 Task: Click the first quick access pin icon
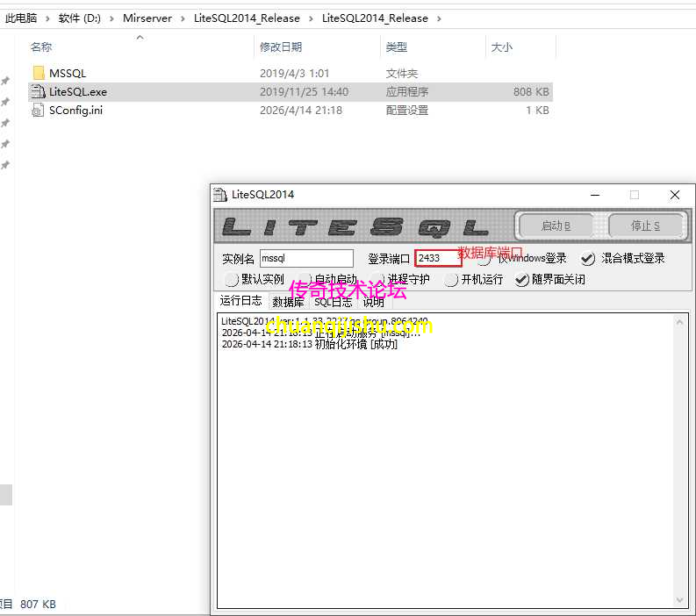(x=5, y=81)
